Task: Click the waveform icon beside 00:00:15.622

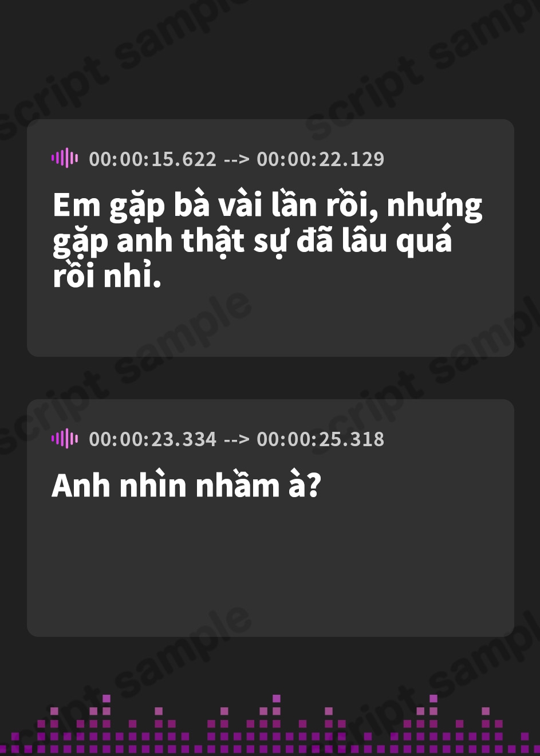Action: 65,157
